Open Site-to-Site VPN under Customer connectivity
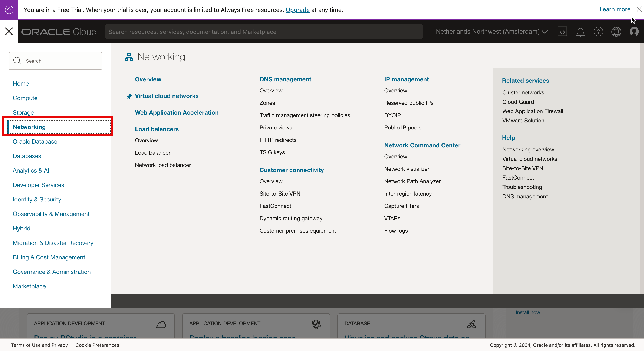The width and height of the screenshot is (644, 351). click(x=280, y=194)
